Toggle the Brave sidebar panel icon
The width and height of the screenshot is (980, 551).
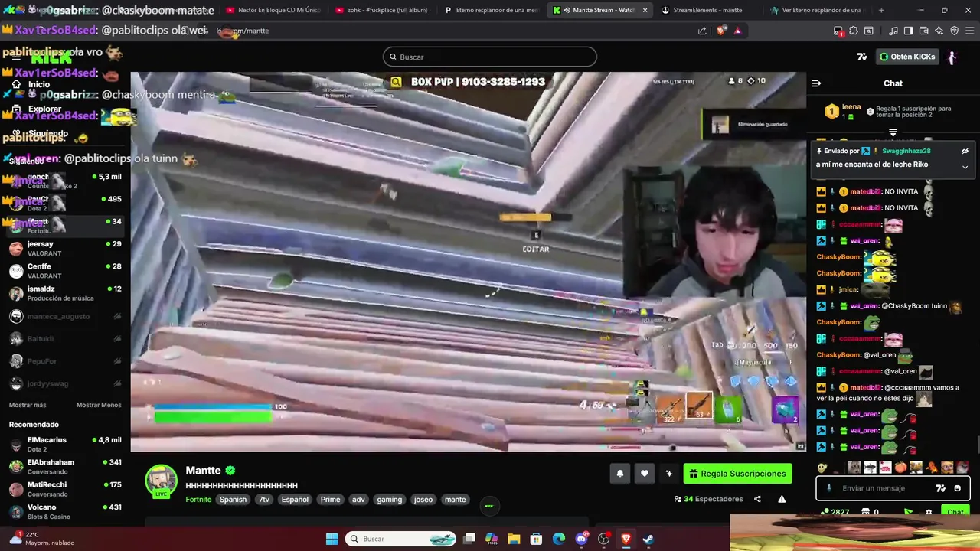[908, 31]
